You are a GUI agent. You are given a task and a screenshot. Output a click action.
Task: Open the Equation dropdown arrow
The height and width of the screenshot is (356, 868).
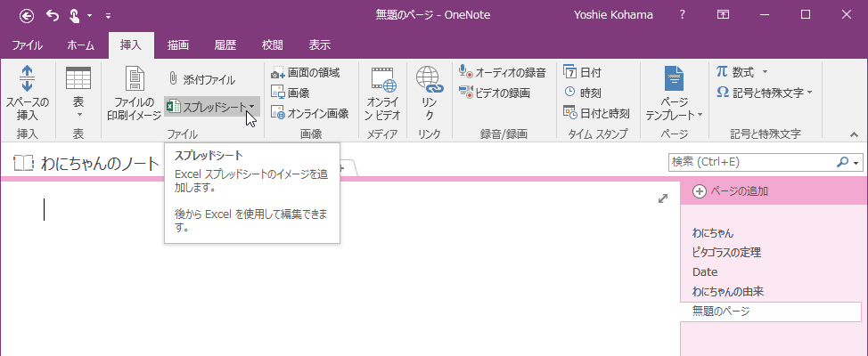pos(765,72)
